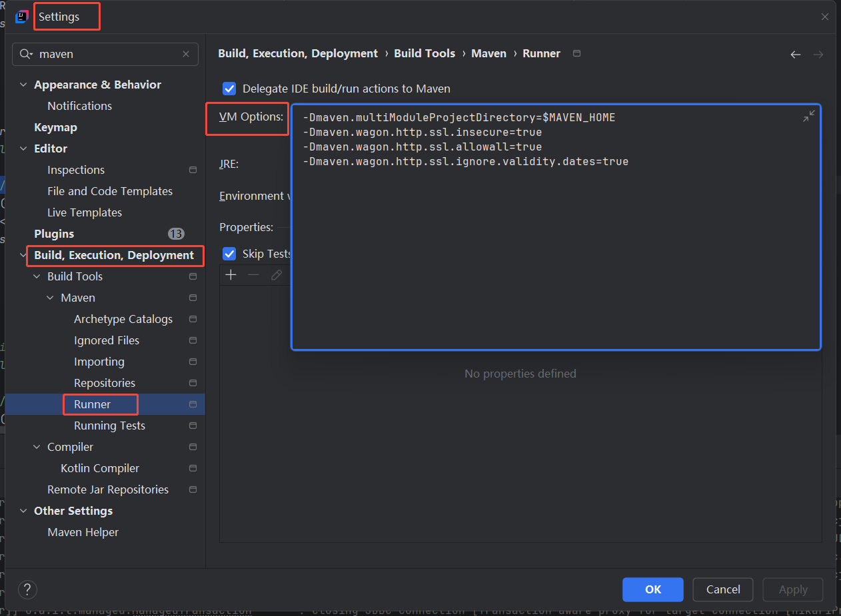
Task: Click the IntelliJ IDEA logo in title bar
Action: [x=21, y=17]
